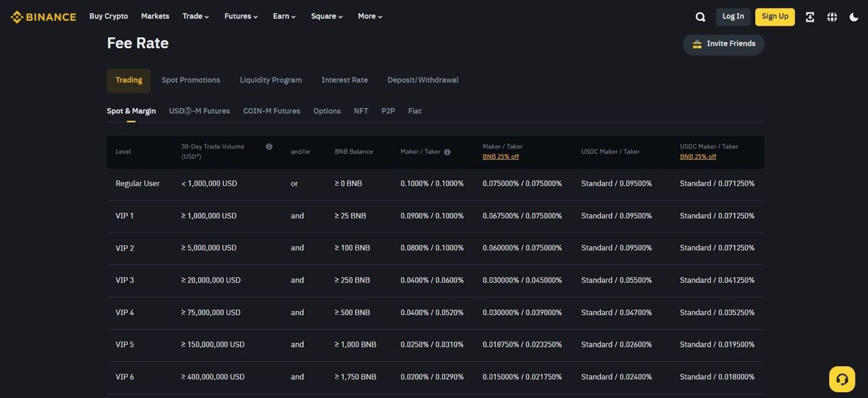Click '0.015000% / 0.021750%' fee cell
This screenshot has height=398, width=868.
pyautogui.click(x=522, y=377)
